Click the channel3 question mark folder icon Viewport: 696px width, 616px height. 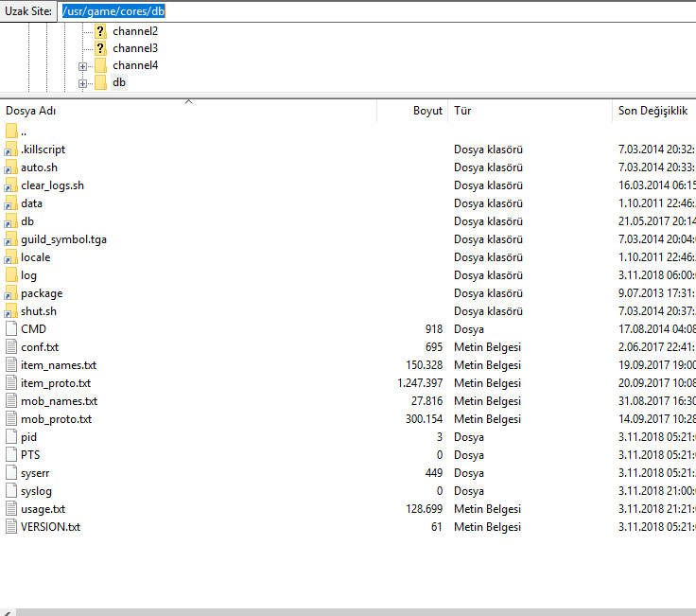point(101,48)
